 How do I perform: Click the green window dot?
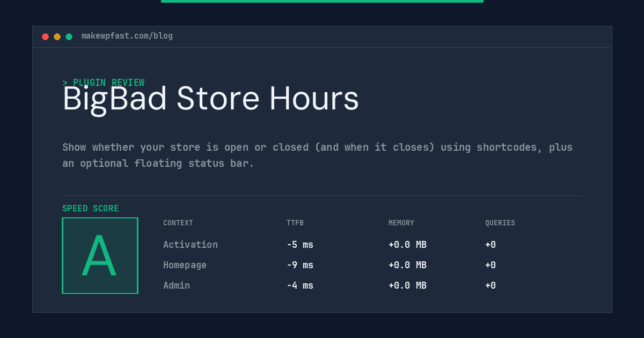pyautogui.click(x=69, y=36)
